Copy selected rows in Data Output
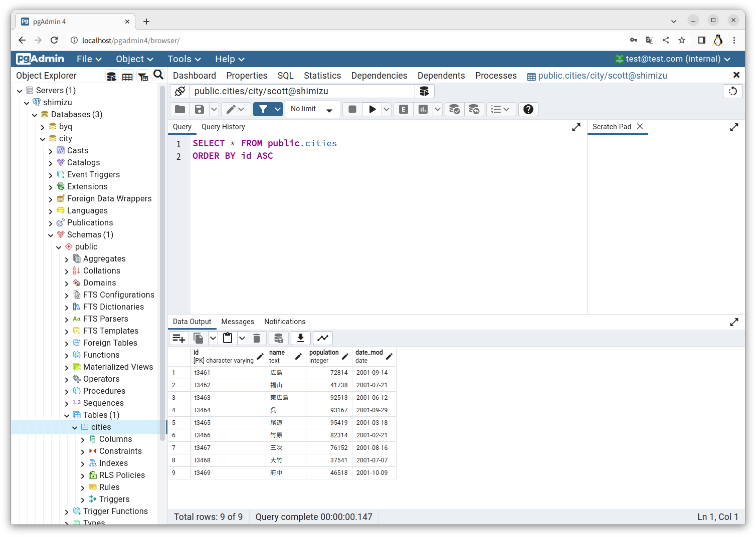 click(x=198, y=338)
